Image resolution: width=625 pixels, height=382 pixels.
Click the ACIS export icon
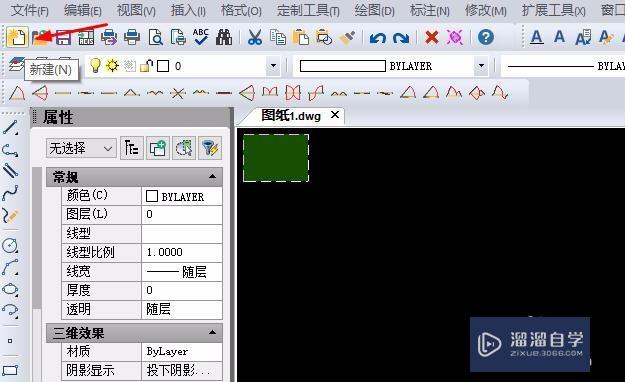tap(86, 37)
